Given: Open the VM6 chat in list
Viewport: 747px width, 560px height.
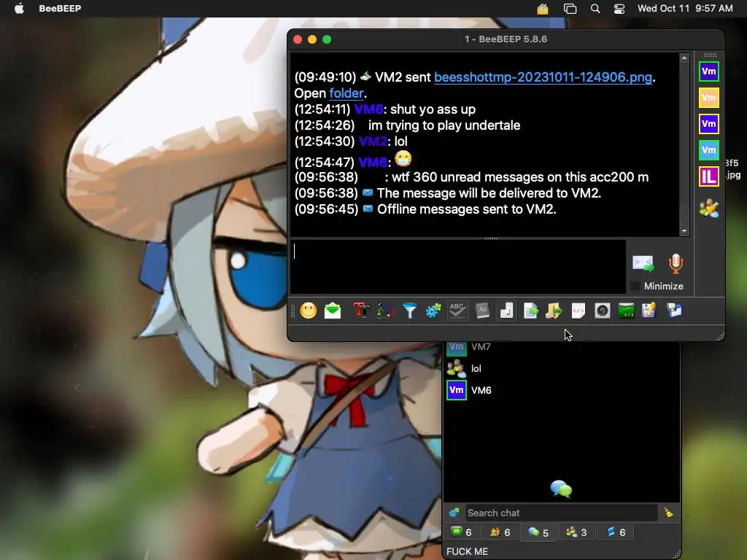Looking at the screenshot, I should (562, 390).
